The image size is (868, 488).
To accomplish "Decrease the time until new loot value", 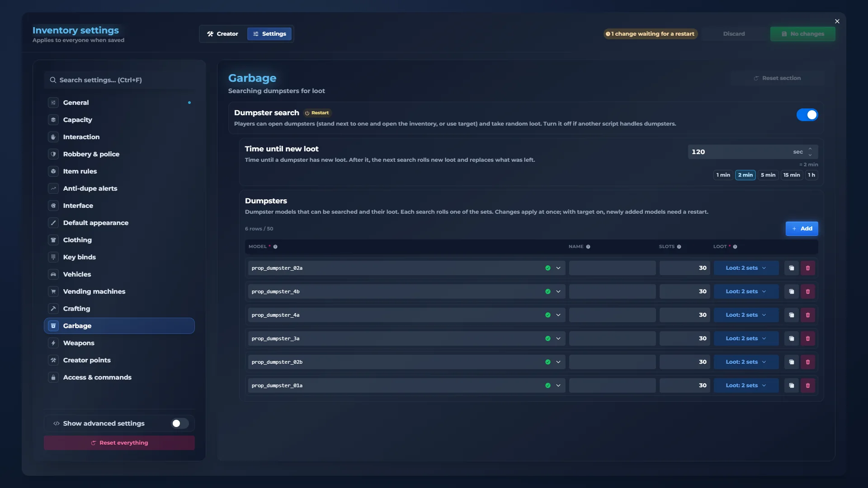I will [x=810, y=155].
